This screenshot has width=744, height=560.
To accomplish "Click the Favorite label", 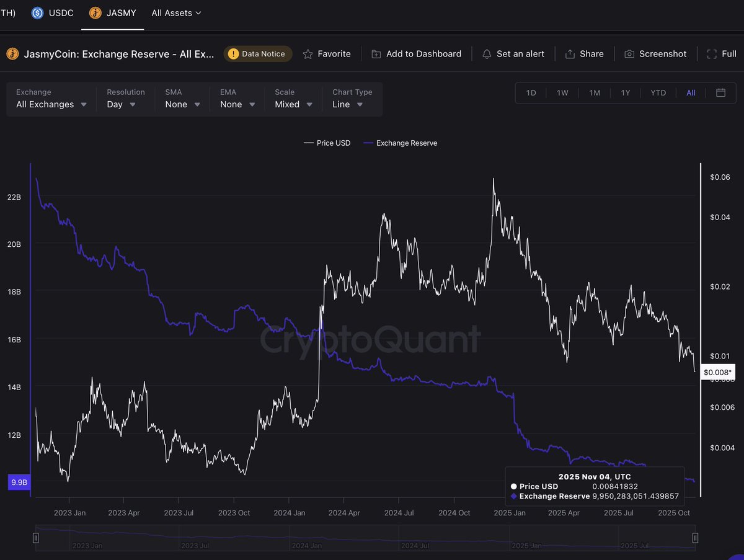I will (334, 54).
